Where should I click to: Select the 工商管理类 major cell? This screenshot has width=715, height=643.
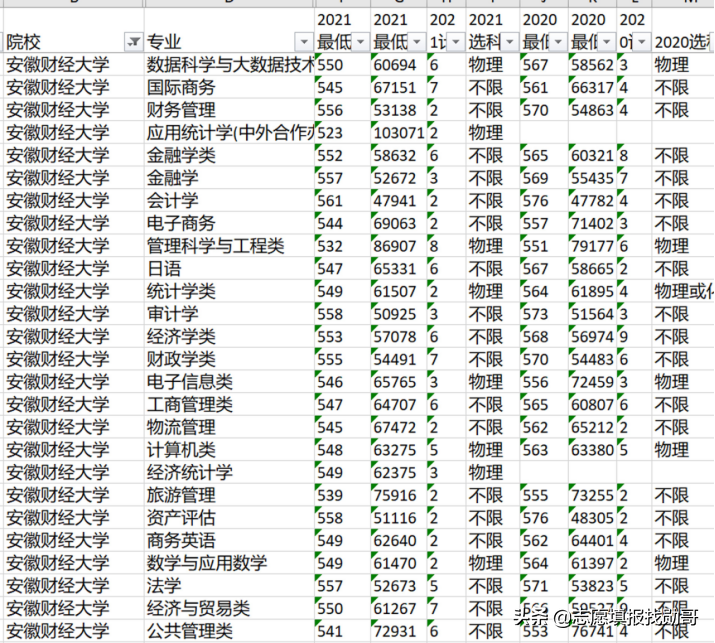coord(229,404)
